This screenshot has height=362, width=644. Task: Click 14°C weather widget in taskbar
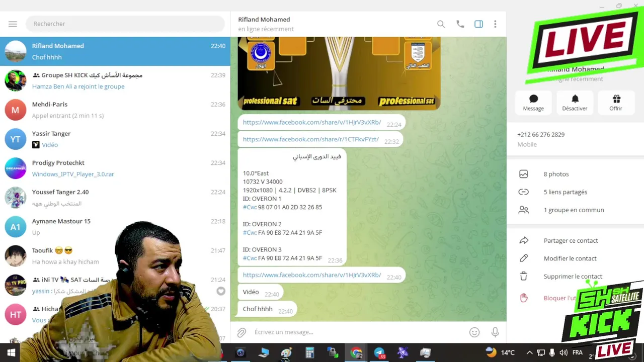[501, 353]
